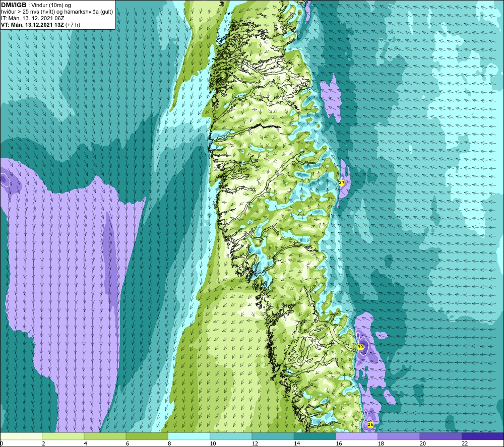Click the 12–14 m/s teal legend swatch

(x=273, y=436)
